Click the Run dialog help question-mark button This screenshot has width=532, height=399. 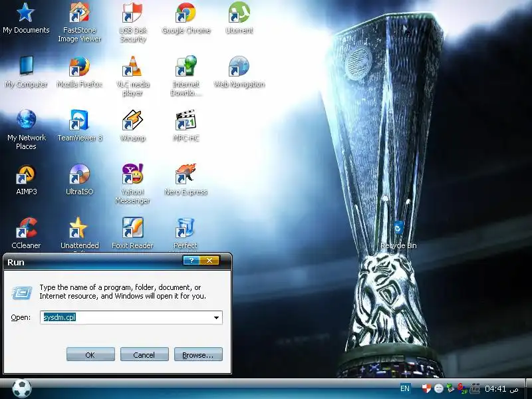point(192,260)
